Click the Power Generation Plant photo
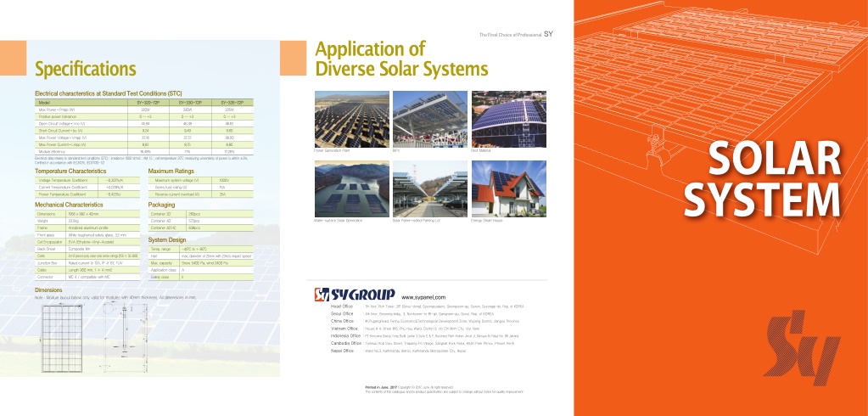The height and width of the screenshot is (416, 868). [351, 119]
